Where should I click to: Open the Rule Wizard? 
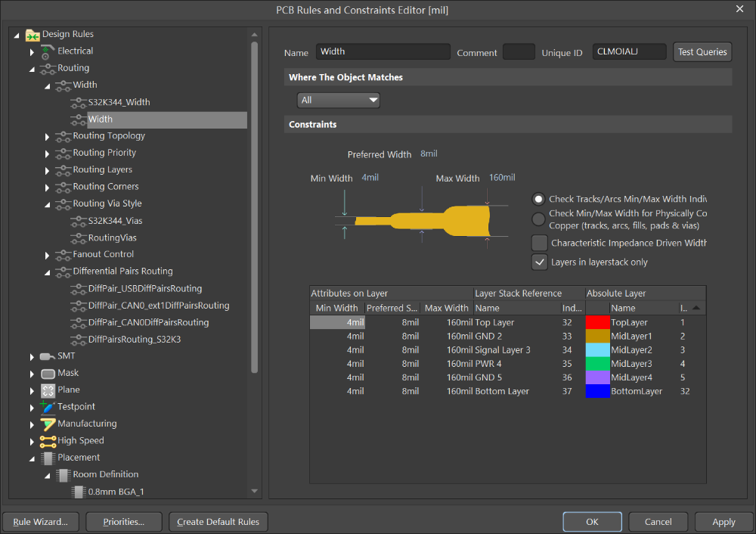click(x=40, y=521)
